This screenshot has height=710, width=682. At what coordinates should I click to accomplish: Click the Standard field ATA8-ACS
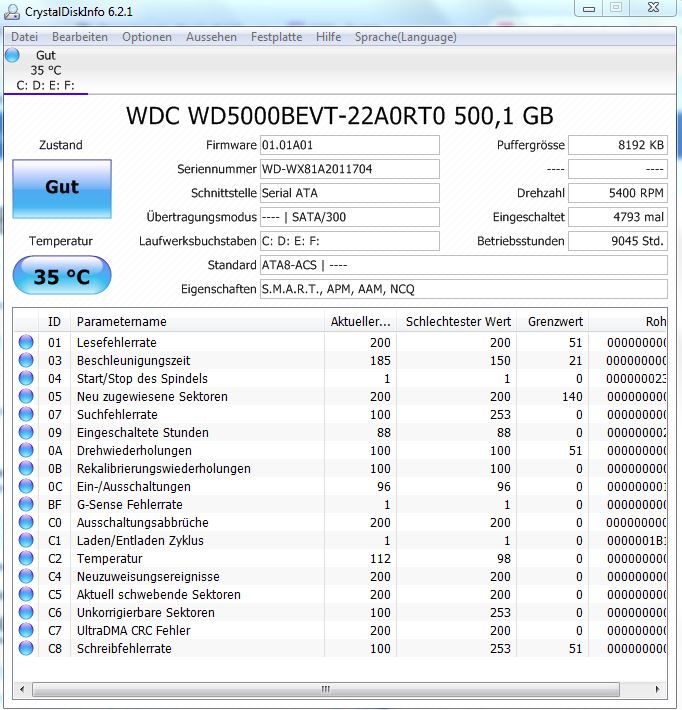pyautogui.click(x=464, y=265)
